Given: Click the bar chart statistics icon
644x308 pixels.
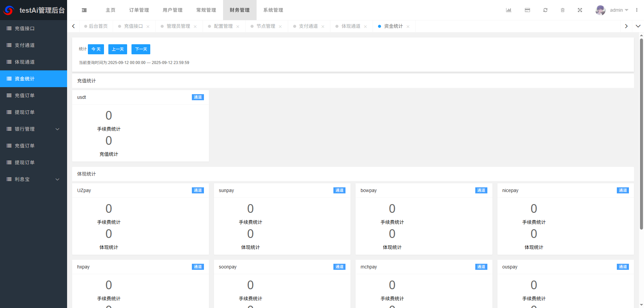Looking at the screenshot, I should pos(508,10).
